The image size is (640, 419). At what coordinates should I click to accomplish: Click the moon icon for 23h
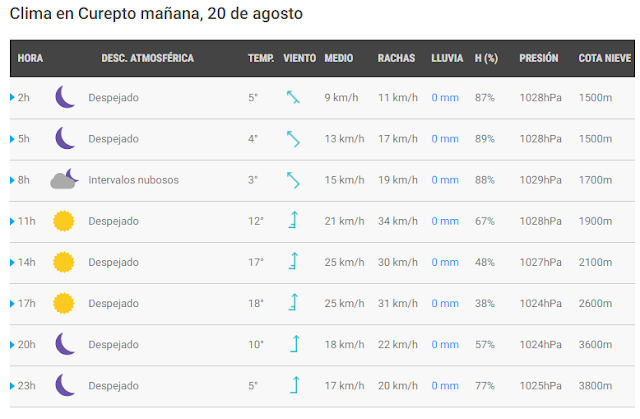[x=65, y=385]
